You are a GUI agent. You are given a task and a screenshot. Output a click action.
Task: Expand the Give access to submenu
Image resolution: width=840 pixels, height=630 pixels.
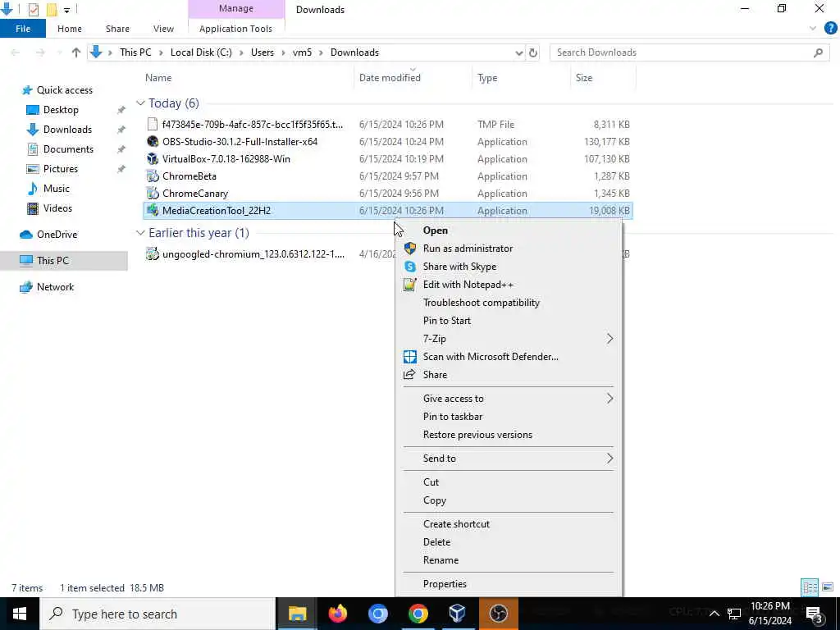[x=609, y=399]
